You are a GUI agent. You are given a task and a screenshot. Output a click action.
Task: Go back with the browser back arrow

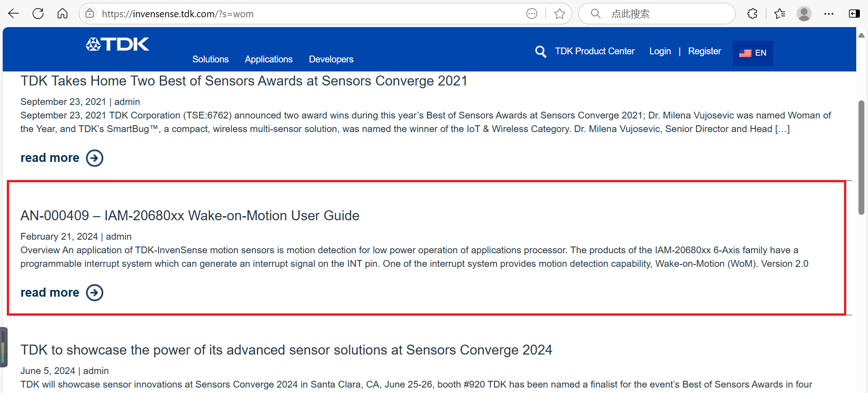point(14,14)
